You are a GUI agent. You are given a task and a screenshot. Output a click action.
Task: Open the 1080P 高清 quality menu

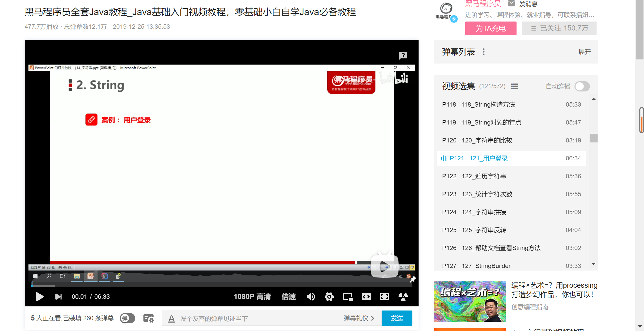click(252, 297)
